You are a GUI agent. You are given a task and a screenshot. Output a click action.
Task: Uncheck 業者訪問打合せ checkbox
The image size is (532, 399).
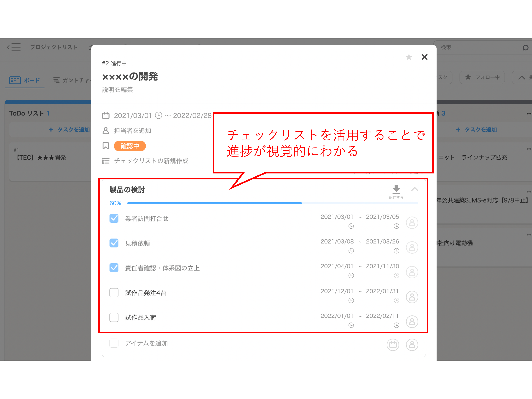114,218
